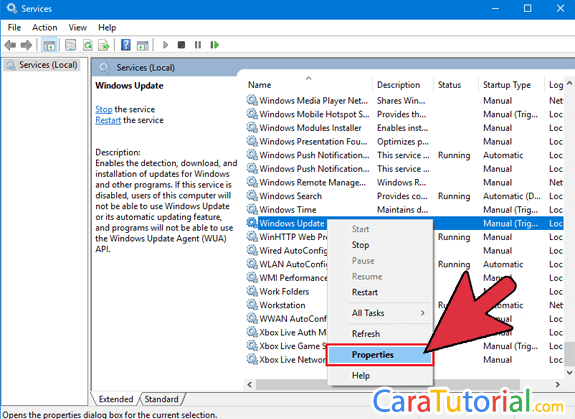Click the Show/Hide Action Pane icon

[143, 45]
